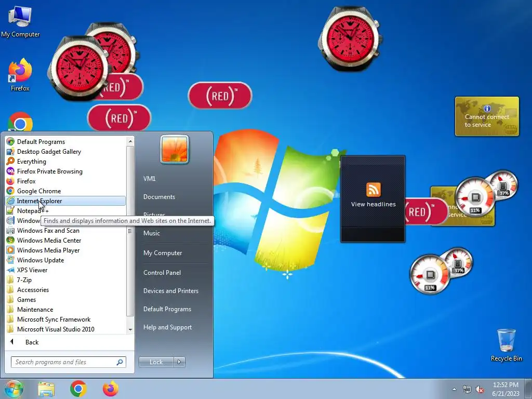Open Internet Explorer in Start menu

click(65, 201)
